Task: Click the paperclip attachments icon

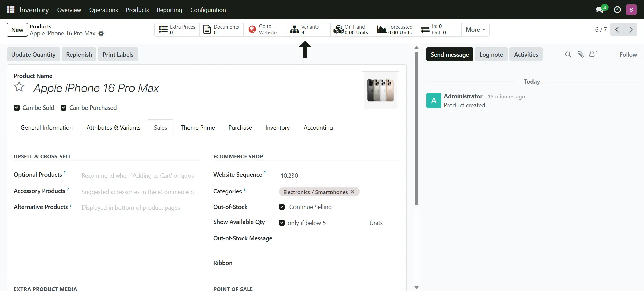Action: click(581, 54)
